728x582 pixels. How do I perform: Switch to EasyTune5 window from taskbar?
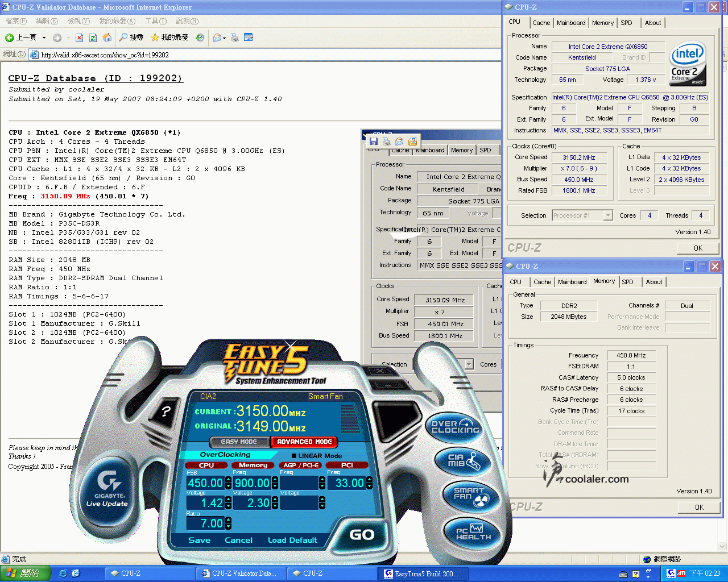tap(423, 573)
